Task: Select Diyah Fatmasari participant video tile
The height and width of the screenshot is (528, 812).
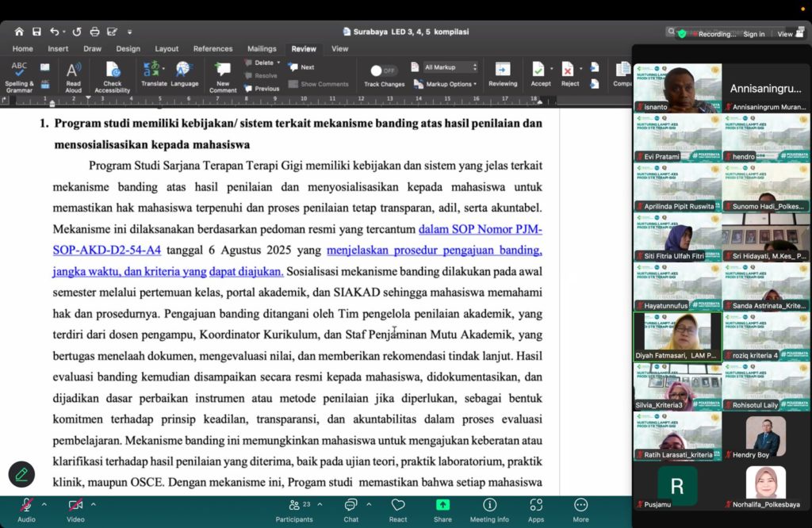Action: pos(678,336)
